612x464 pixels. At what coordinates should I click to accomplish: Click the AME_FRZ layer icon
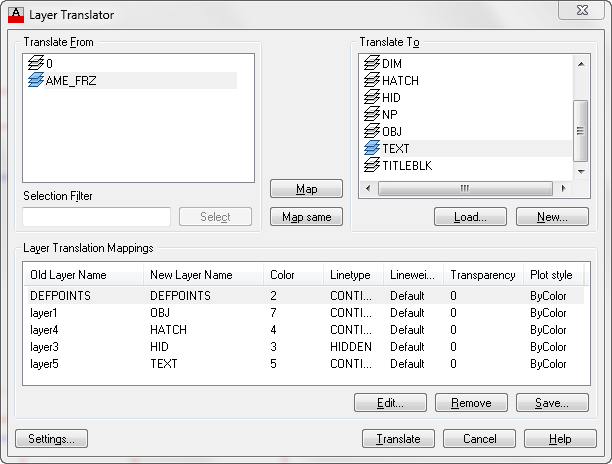point(36,80)
